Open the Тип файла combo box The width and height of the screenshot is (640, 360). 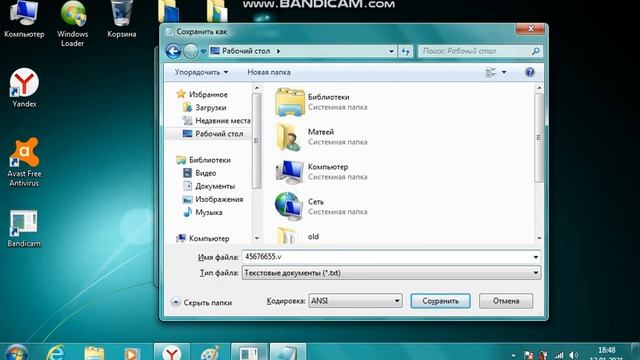pyautogui.click(x=391, y=273)
